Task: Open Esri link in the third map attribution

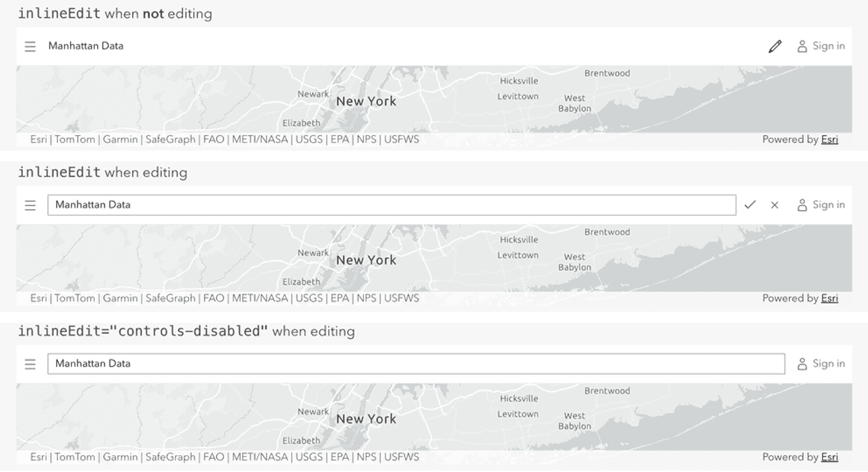Action: (830, 457)
